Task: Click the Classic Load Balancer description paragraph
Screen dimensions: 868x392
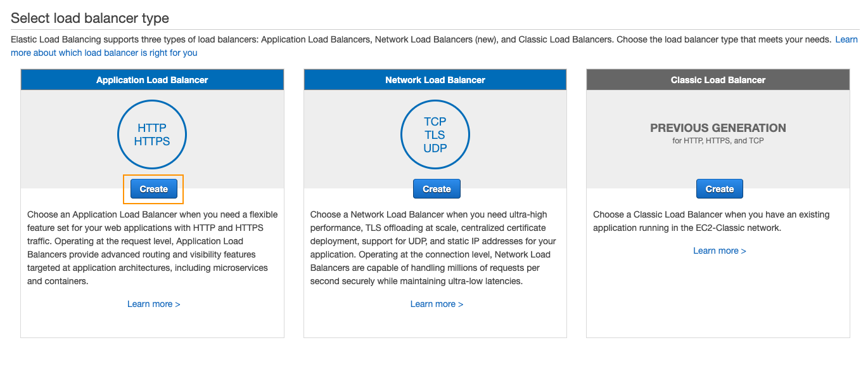Action: [x=712, y=221]
